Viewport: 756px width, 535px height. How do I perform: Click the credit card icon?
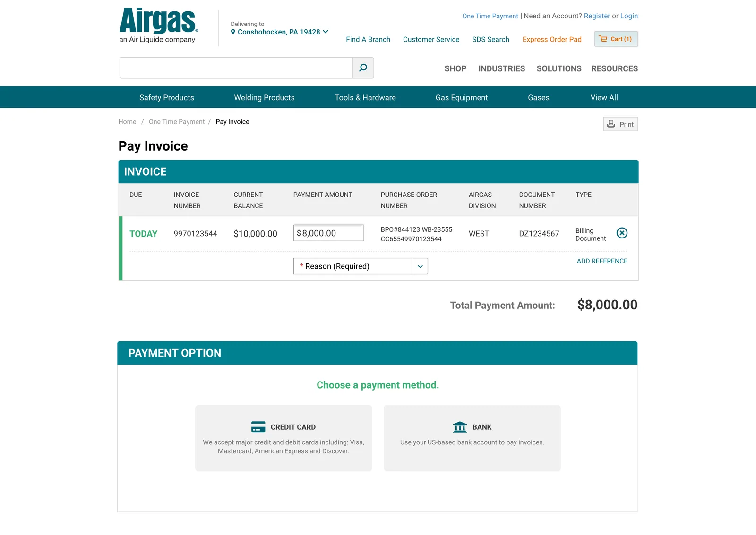tap(258, 427)
